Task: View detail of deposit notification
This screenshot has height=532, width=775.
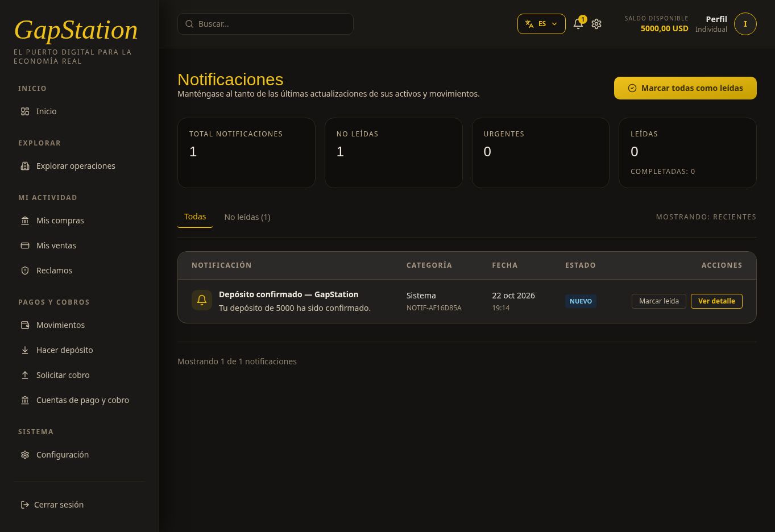Action: [x=716, y=301]
